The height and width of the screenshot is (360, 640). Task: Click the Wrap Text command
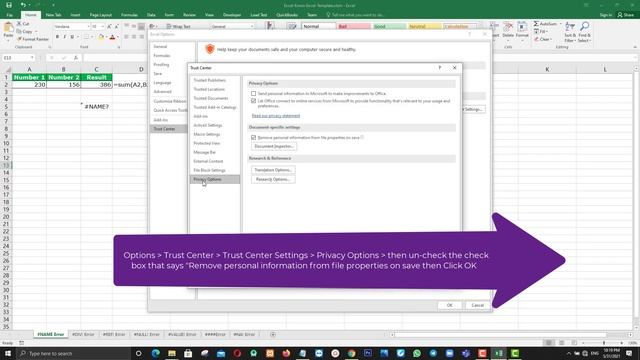point(178,27)
